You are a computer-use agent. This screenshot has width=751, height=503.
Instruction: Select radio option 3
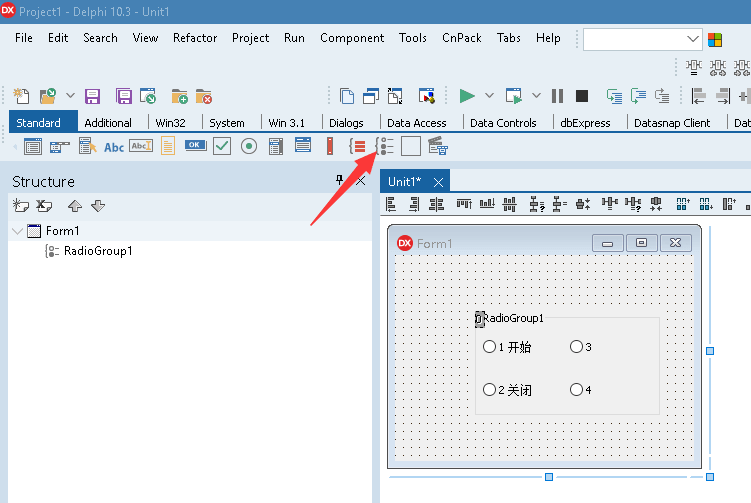point(581,347)
